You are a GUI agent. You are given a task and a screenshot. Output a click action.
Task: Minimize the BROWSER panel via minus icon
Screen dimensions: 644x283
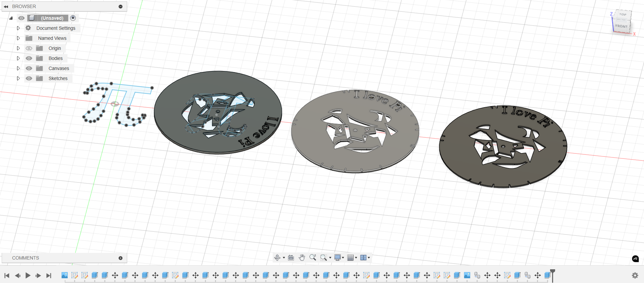(120, 6)
